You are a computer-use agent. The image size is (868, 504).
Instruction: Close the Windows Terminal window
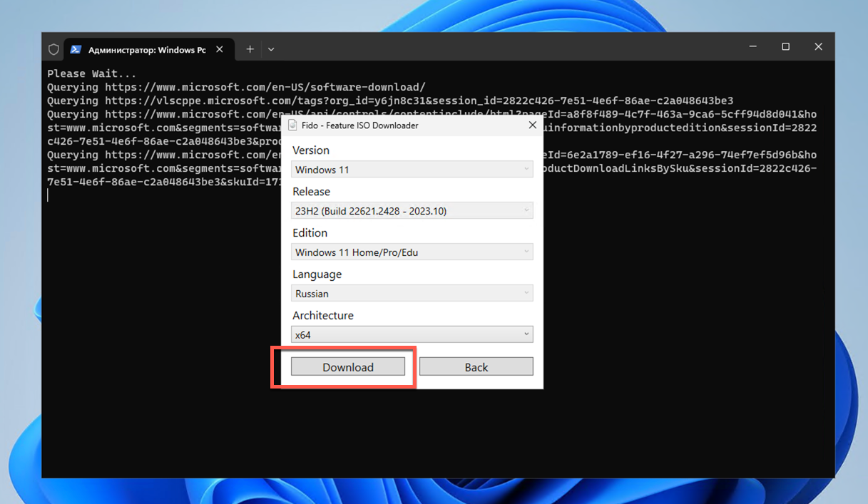[818, 47]
